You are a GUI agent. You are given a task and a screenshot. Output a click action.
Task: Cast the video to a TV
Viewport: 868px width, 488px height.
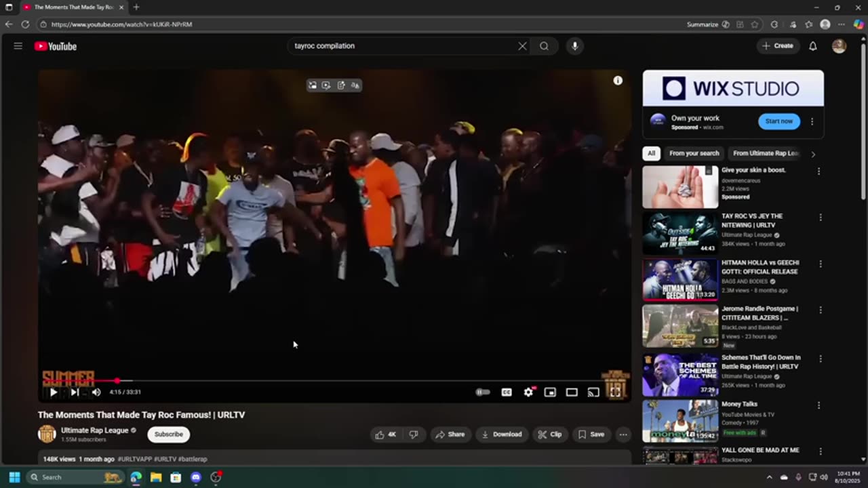593,392
